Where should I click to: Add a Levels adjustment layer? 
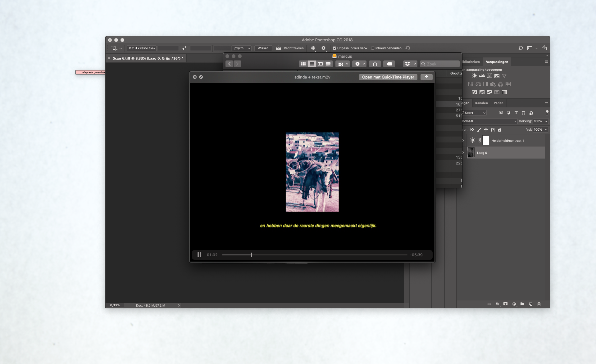(x=482, y=76)
